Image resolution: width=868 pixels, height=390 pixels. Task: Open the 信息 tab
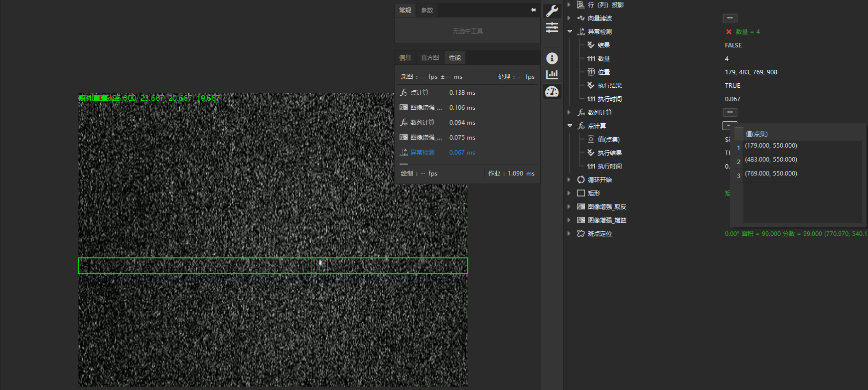pyautogui.click(x=405, y=58)
